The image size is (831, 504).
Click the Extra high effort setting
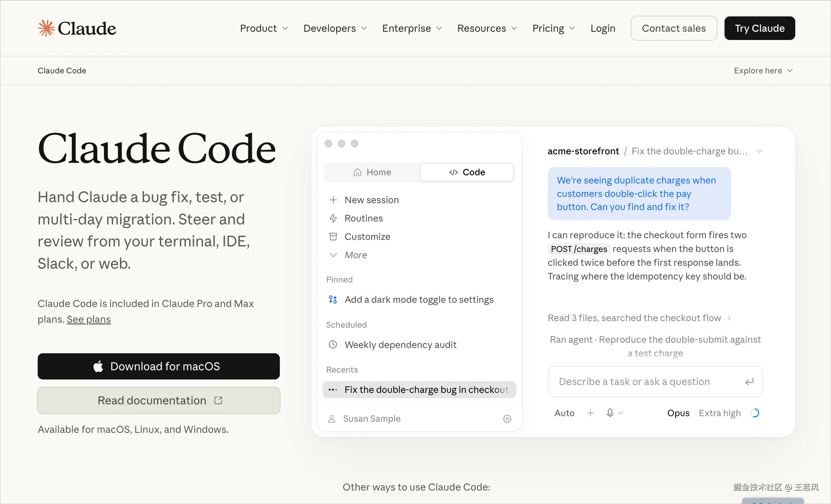point(719,413)
